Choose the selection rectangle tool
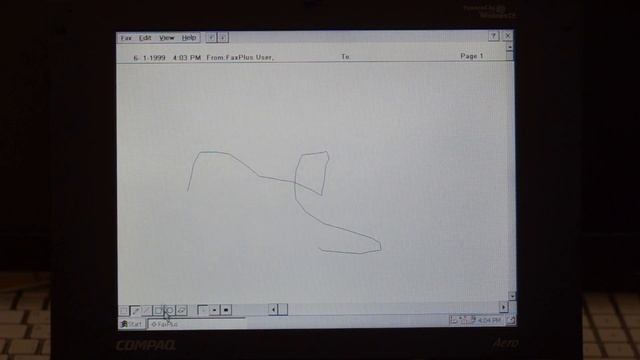 pyautogui.click(x=124, y=311)
